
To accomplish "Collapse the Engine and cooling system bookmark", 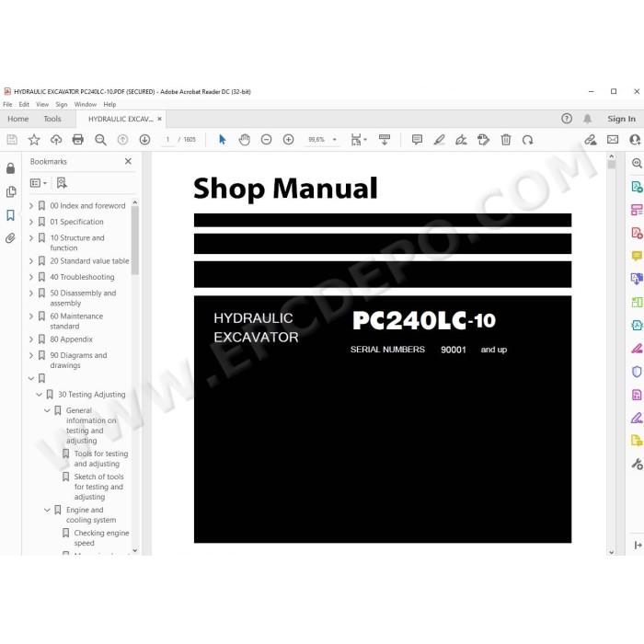I will point(47,510).
